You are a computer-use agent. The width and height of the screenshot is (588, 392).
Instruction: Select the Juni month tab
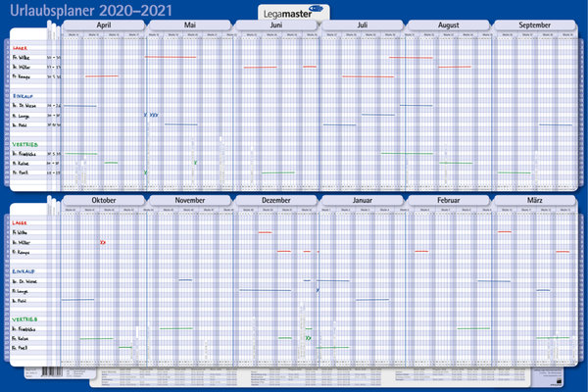point(276,24)
